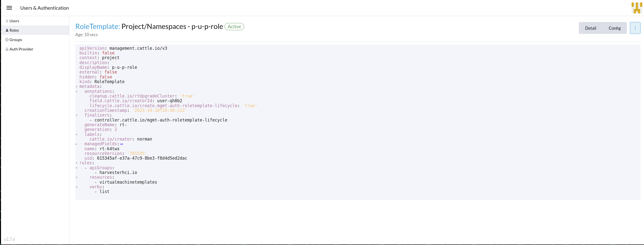Image resolution: width=644 pixels, height=245 pixels.
Task: Collapse the finalizers section
Action: pyautogui.click(x=77, y=115)
